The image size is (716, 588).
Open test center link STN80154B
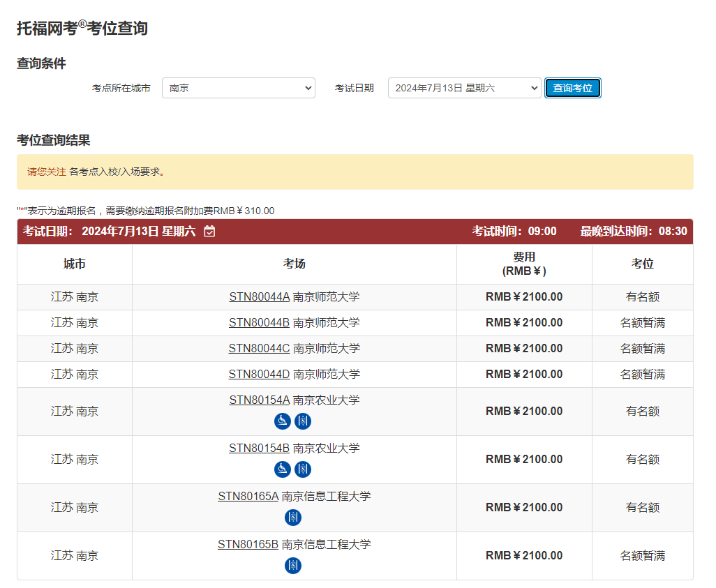click(259, 448)
